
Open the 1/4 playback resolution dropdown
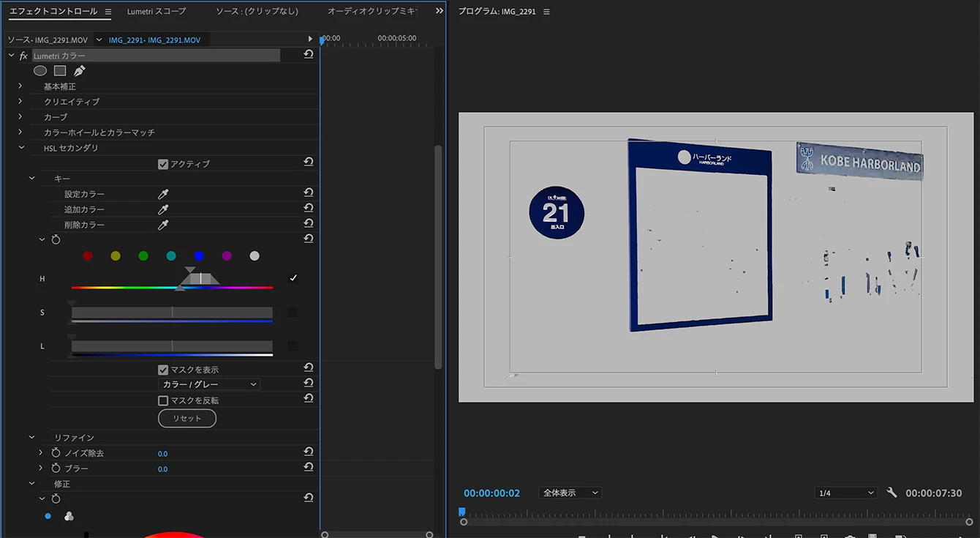pyautogui.click(x=845, y=493)
